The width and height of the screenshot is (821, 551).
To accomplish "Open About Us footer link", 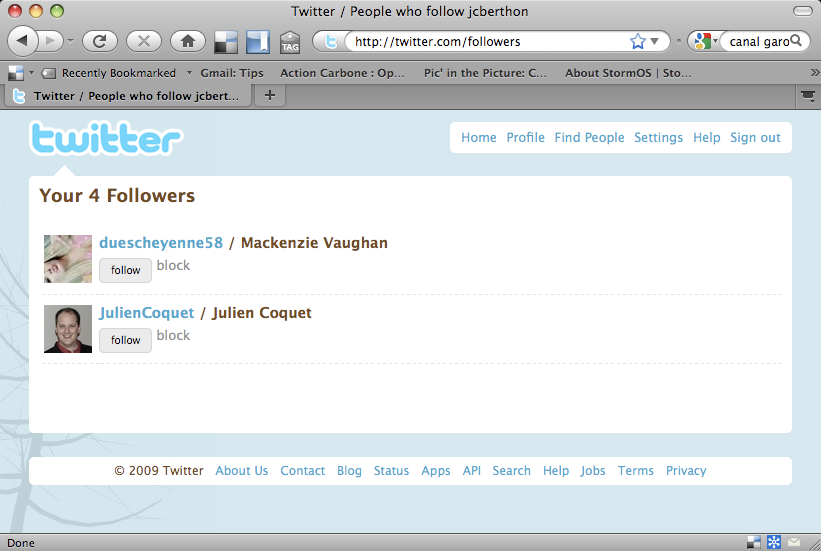I will (x=241, y=471).
